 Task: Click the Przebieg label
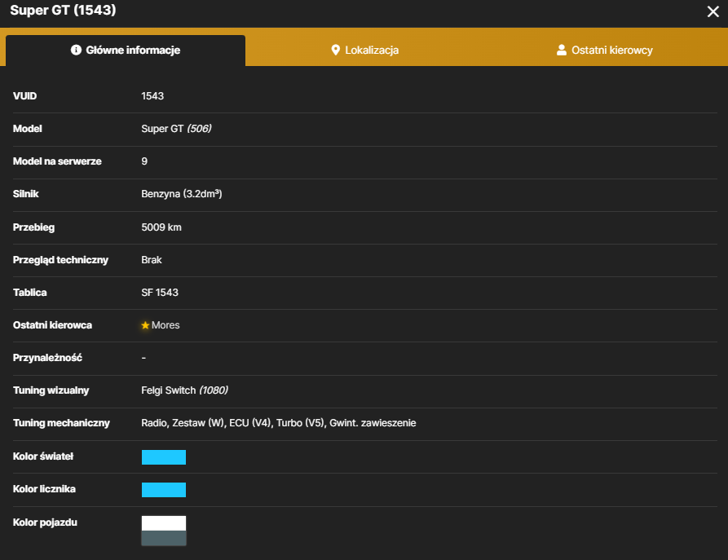pos(34,227)
